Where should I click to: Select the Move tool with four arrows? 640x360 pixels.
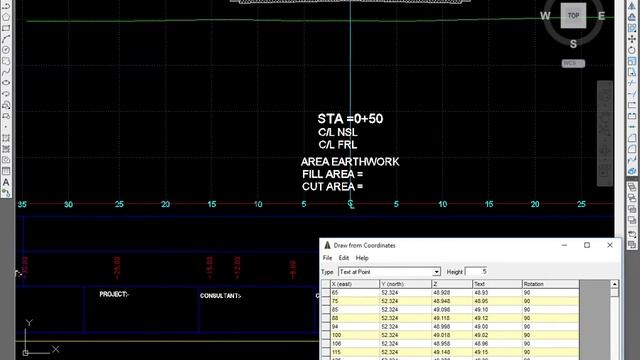tap(632, 39)
